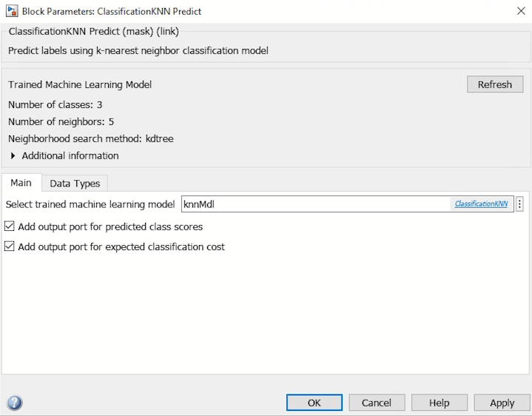Follow the ClassificationKNN link
The width and height of the screenshot is (532, 416).
(481, 204)
